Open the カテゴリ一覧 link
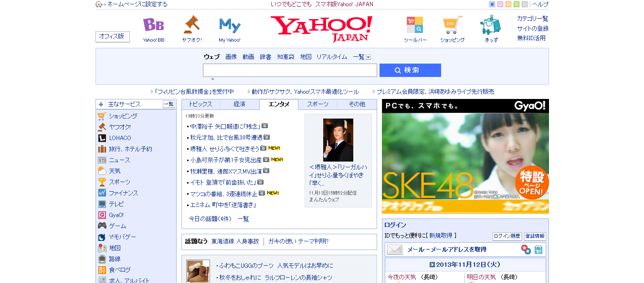Screen dimensions: 644x283 [x=533, y=19]
